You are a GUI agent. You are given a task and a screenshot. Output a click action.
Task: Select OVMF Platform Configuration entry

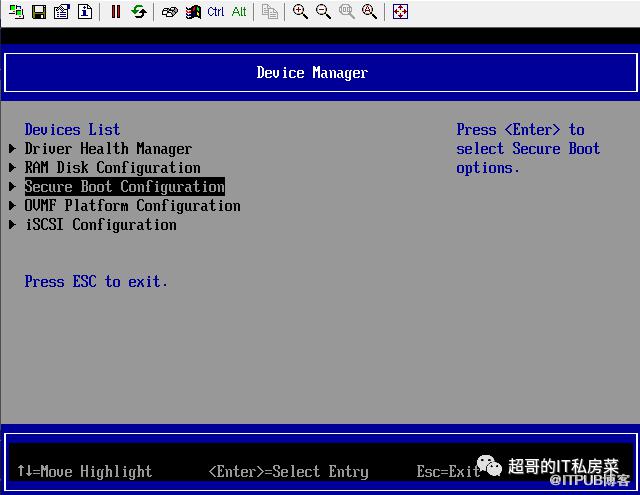pos(132,206)
